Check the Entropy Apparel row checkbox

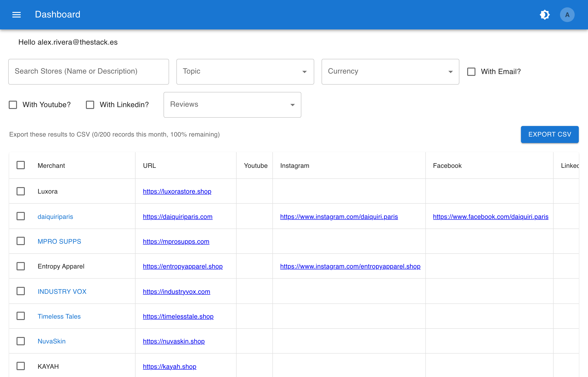20,266
